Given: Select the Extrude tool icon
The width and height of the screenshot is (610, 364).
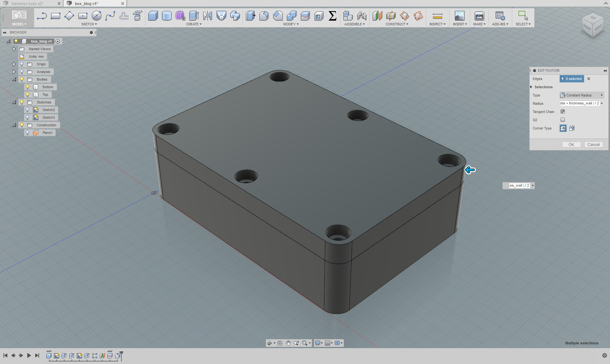Looking at the screenshot, I should (194, 16).
